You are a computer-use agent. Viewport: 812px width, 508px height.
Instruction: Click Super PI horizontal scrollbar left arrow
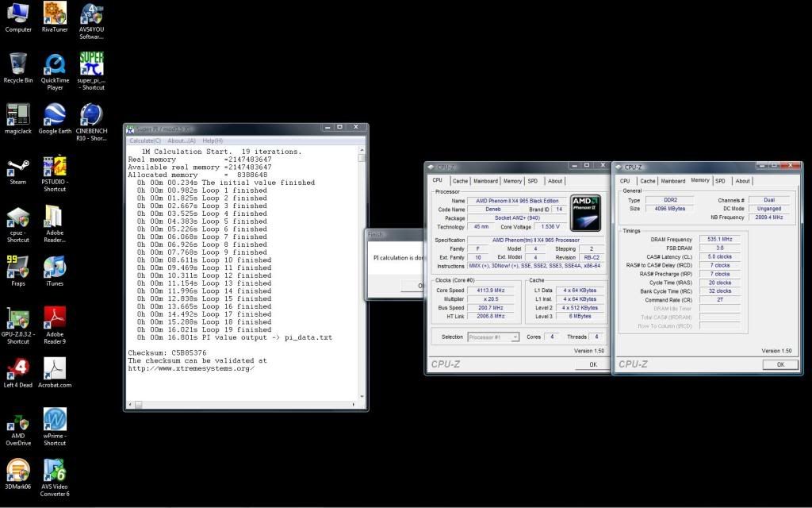point(131,404)
